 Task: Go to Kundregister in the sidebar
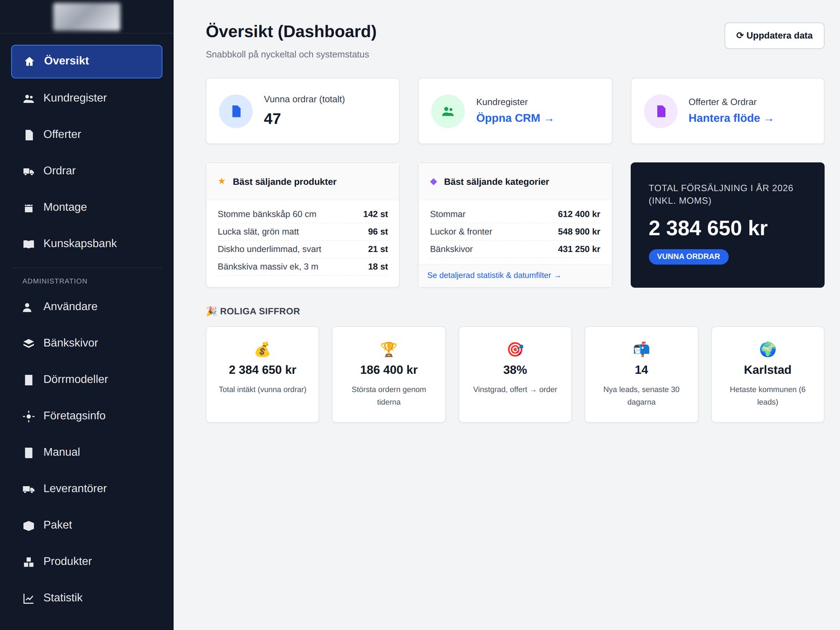click(87, 98)
